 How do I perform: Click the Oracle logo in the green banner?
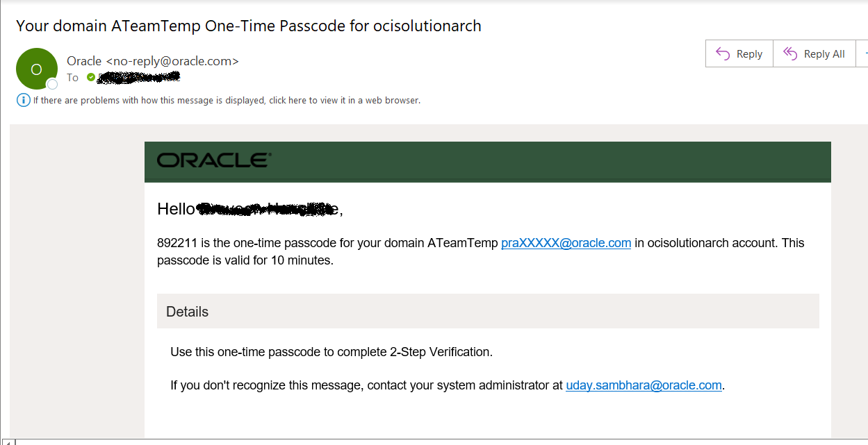[x=214, y=160]
